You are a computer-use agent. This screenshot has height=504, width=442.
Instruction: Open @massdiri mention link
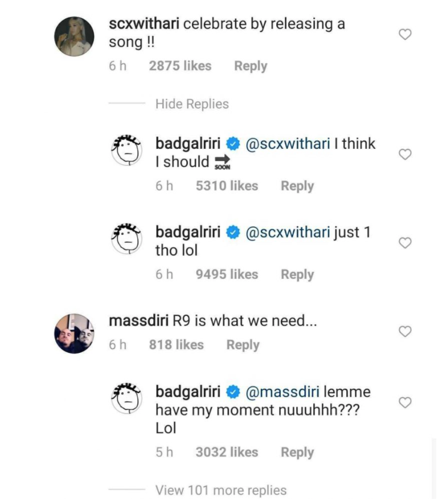pyautogui.click(x=283, y=392)
